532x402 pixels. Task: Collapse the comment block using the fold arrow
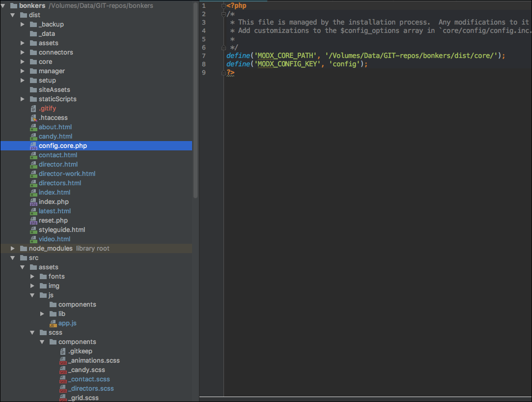pos(224,14)
